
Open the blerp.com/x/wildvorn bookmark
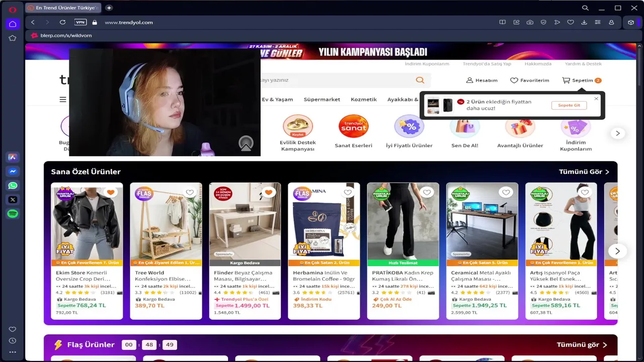[61, 36]
